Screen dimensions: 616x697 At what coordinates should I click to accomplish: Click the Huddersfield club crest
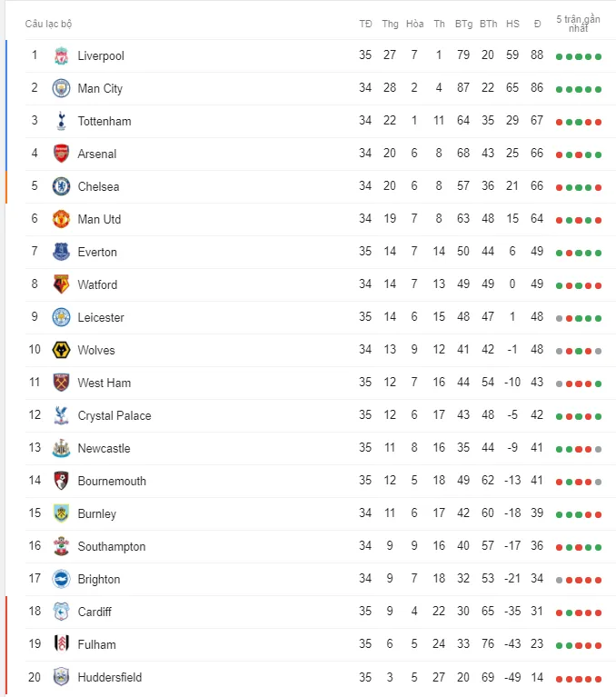62,676
